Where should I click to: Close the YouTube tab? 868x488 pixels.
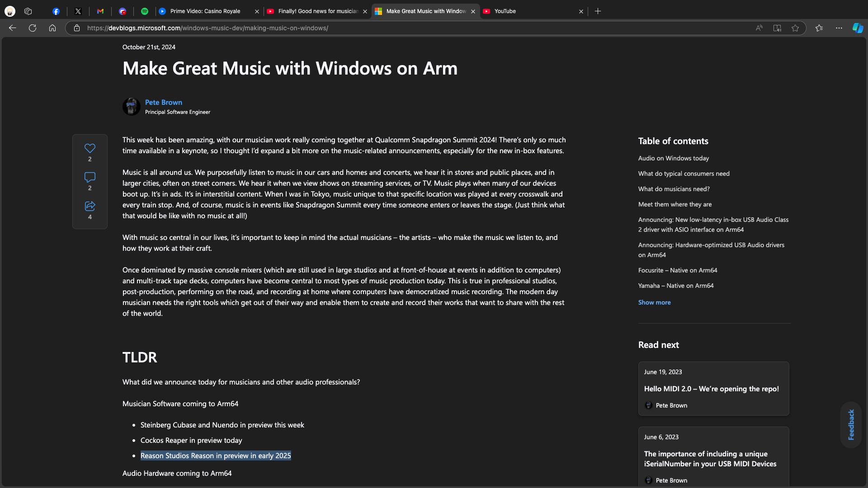point(581,11)
